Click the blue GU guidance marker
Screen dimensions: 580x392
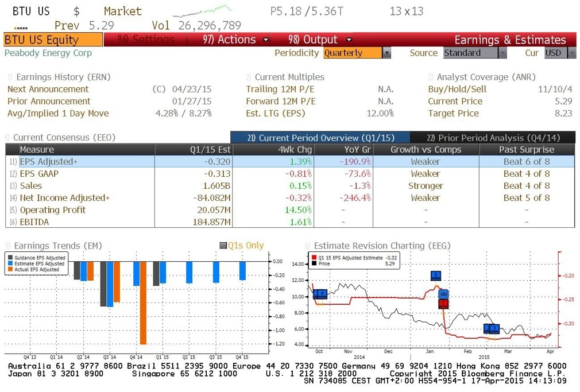[x=443, y=293]
